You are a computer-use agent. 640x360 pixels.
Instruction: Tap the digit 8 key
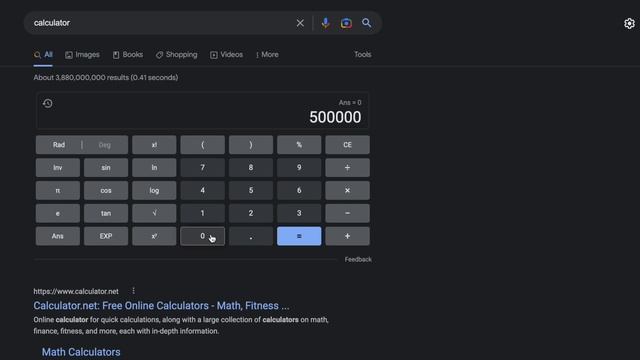(251, 168)
